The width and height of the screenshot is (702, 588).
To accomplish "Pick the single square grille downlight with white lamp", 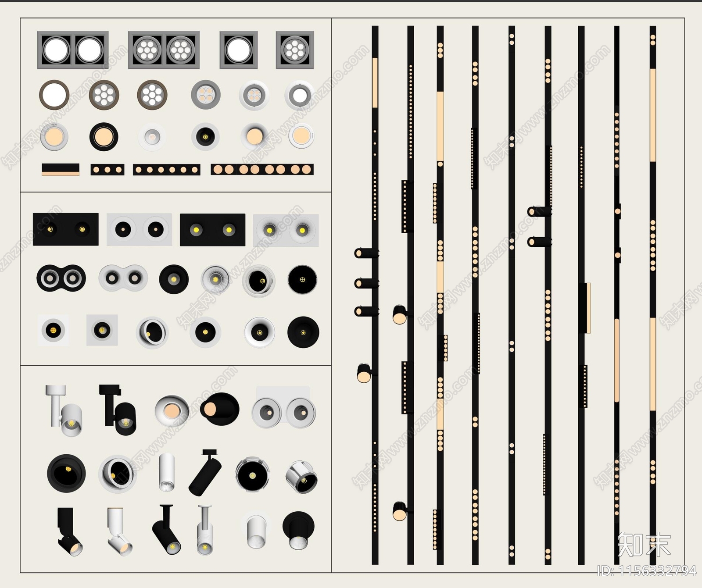I will point(239,50).
